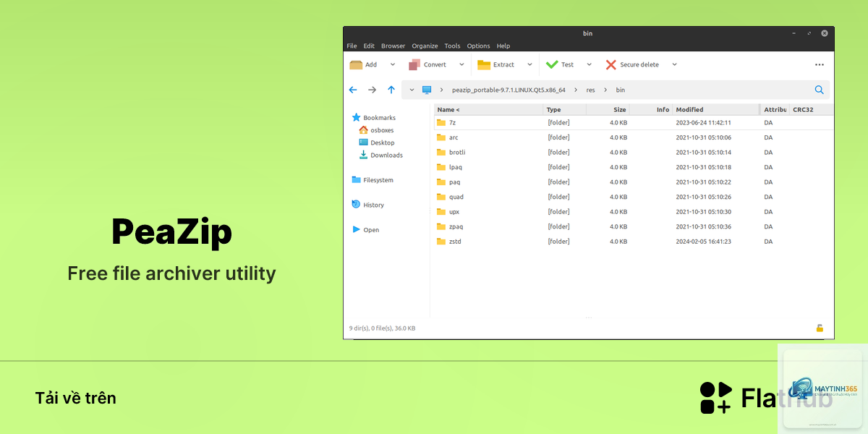The height and width of the screenshot is (434, 868).
Task: Open the three-dots toolbar overflow menu
Action: [820, 64]
